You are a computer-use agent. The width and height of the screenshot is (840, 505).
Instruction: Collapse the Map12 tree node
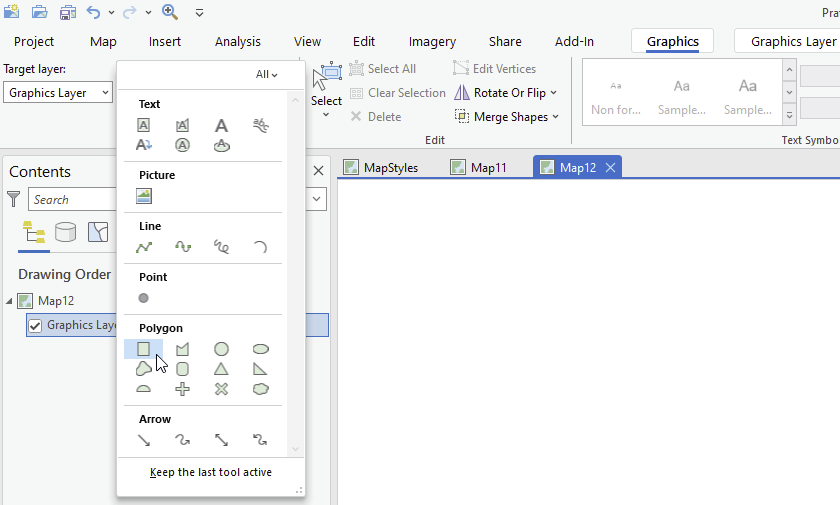10,300
